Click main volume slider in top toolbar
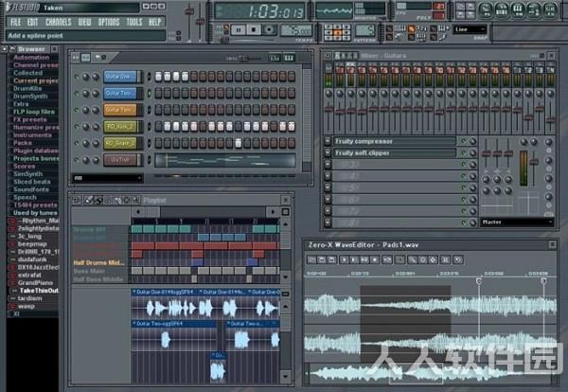The width and height of the screenshot is (568, 392). point(188,22)
